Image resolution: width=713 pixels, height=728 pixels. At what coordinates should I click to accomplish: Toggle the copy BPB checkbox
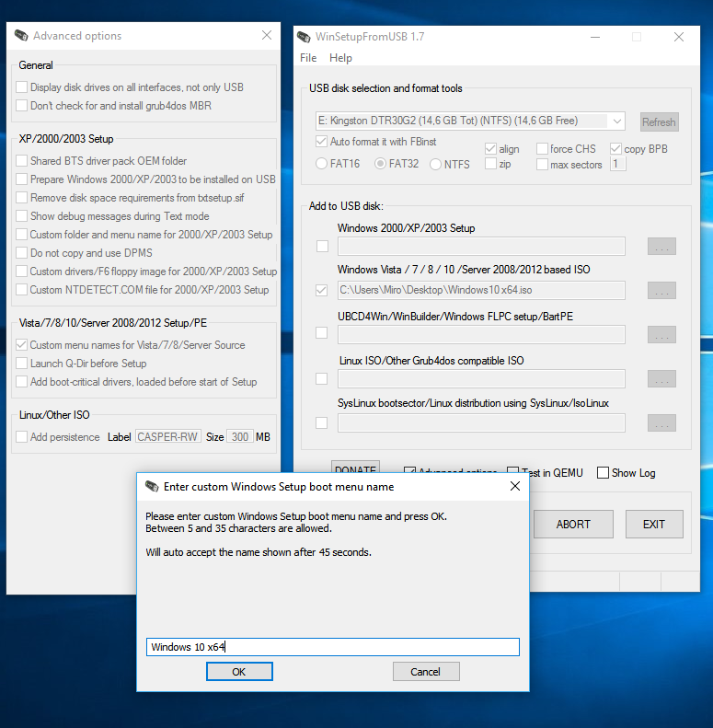615,148
